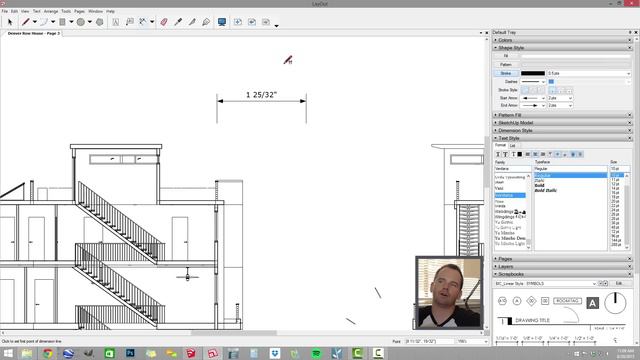Image resolution: width=640 pixels, height=360 pixels.
Task: Expand the Colors panel
Action: 505,40
